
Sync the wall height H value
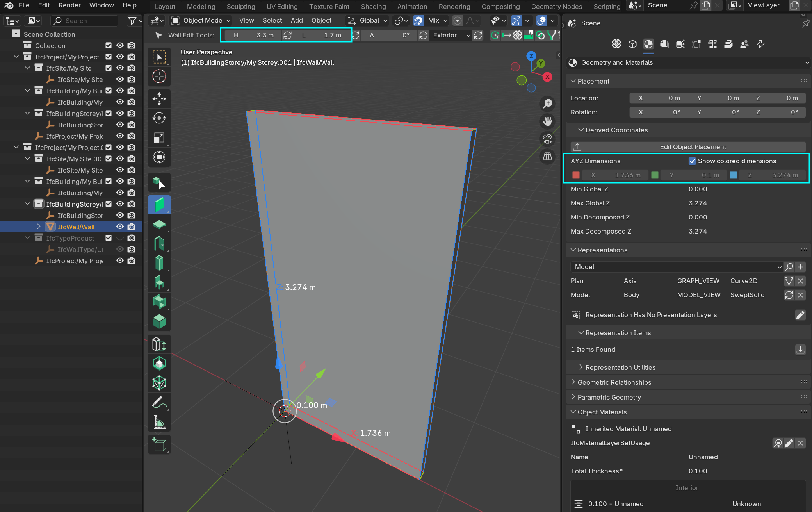coord(287,35)
